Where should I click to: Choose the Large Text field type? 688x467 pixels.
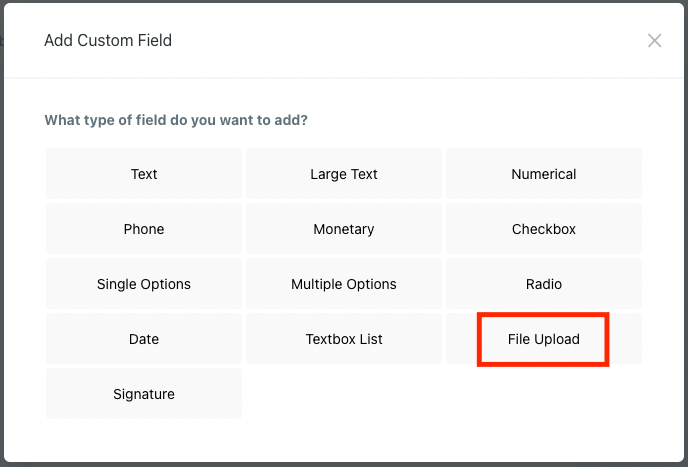tap(344, 174)
